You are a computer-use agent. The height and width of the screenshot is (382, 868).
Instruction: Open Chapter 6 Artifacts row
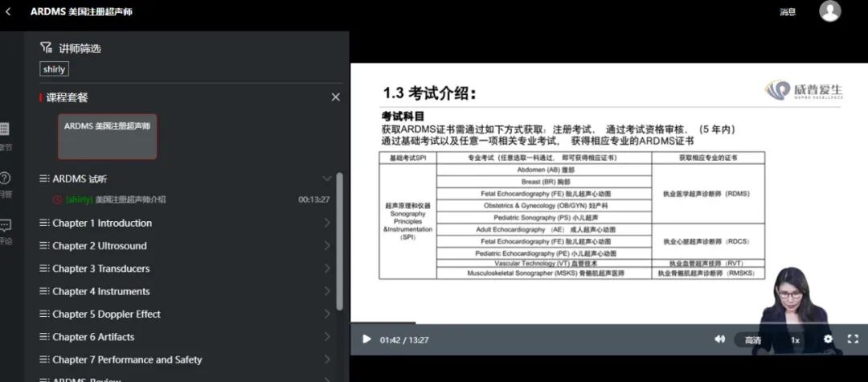pyautogui.click(x=186, y=337)
